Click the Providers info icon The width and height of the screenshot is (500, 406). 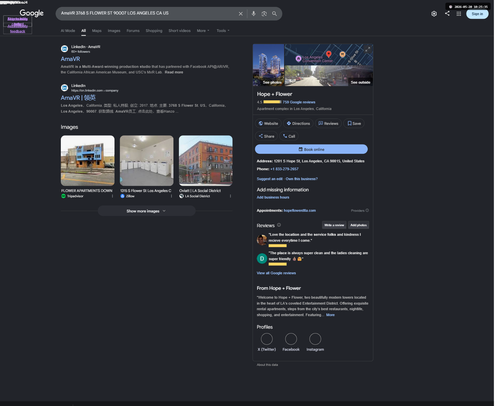[367, 210]
